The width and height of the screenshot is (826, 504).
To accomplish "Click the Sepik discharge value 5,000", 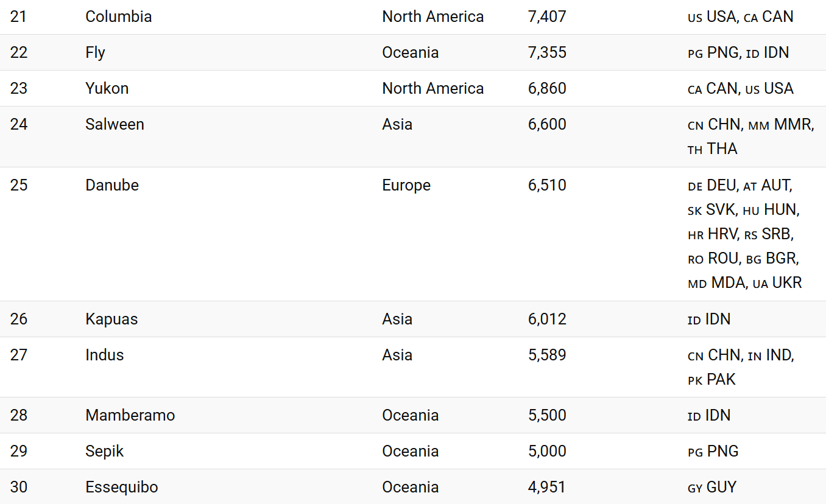I will [x=547, y=451].
